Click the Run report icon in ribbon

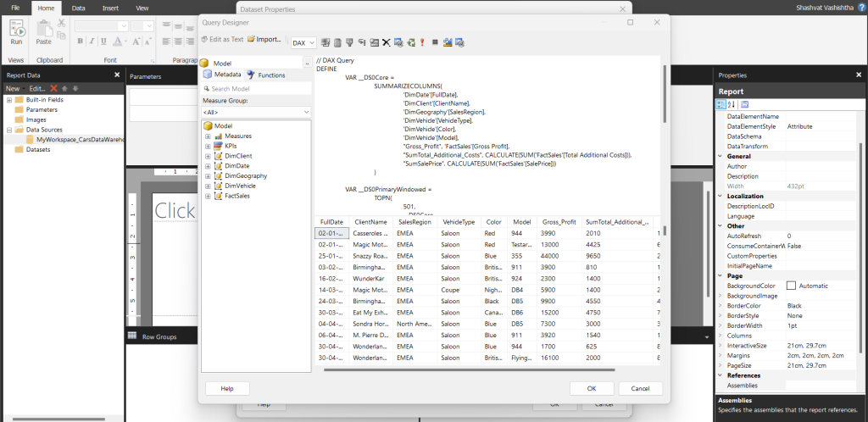(17, 32)
